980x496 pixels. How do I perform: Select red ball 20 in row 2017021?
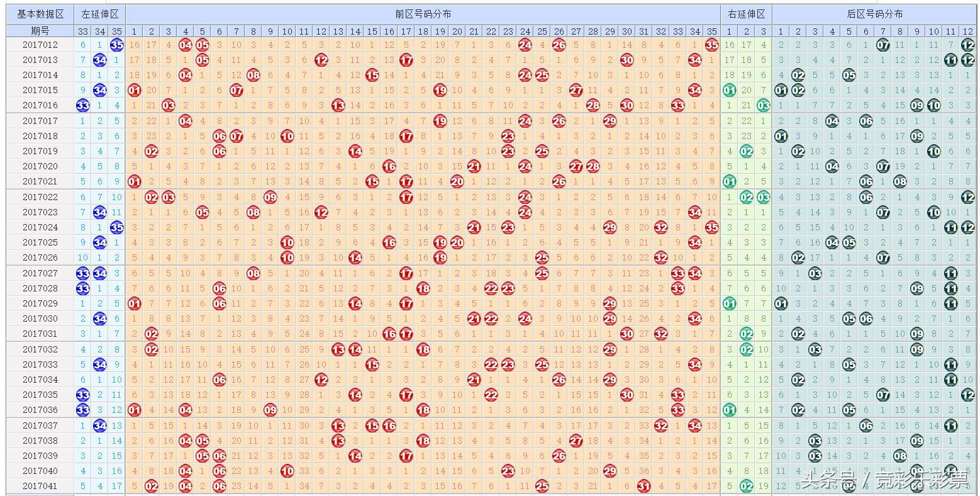(457, 181)
